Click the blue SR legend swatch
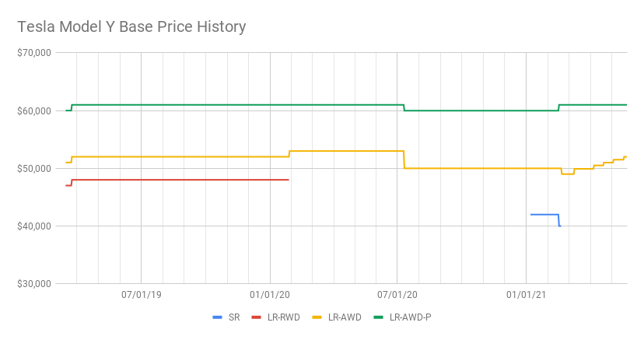 (x=217, y=317)
